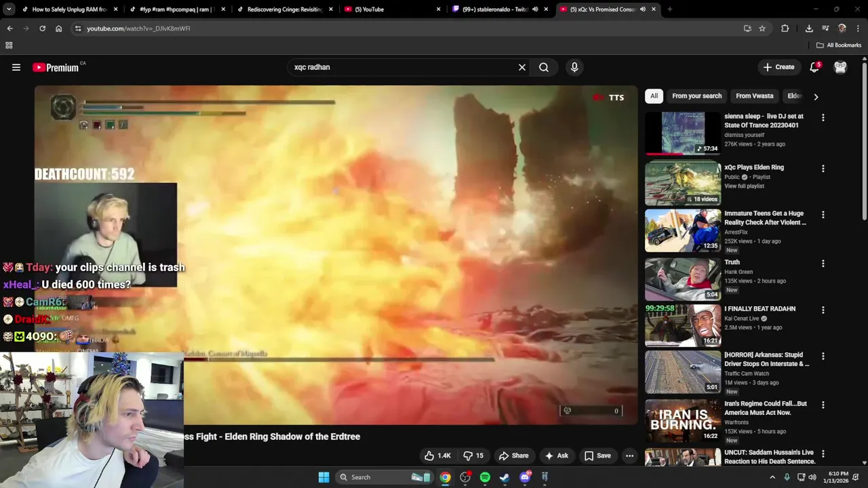Close the Rediscovering Cringe tab
The height and width of the screenshot is (488, 868).
[332, 9]
